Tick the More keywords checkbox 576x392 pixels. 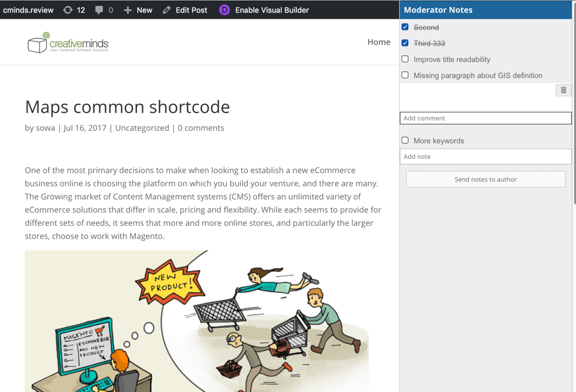point(405,140)
